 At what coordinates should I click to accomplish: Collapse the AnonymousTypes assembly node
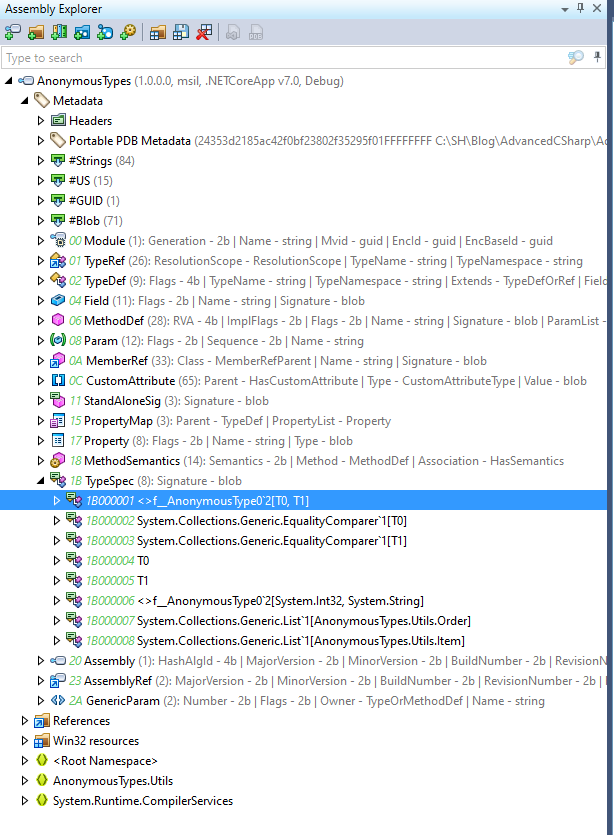[9, 81]
